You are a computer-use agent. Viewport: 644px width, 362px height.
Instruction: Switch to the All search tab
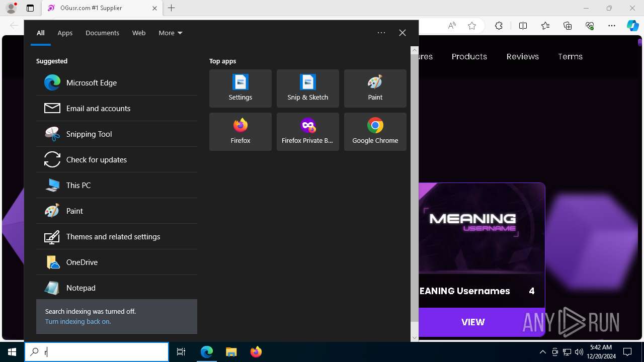[x=41, y=33]
